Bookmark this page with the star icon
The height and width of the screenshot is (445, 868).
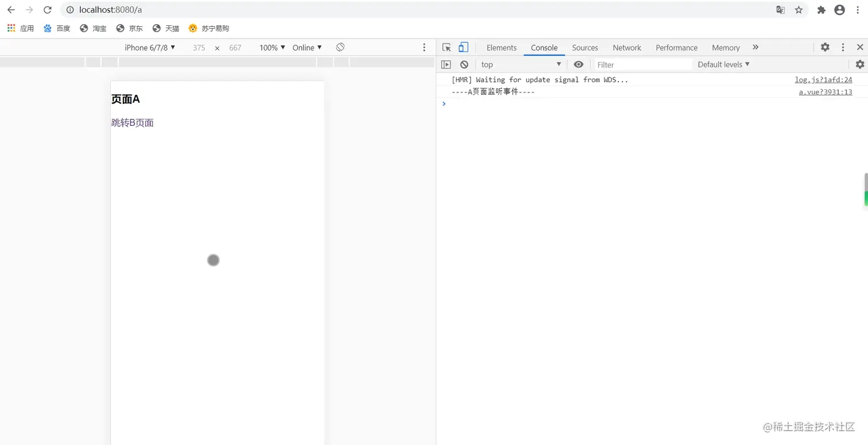[799, 10]
